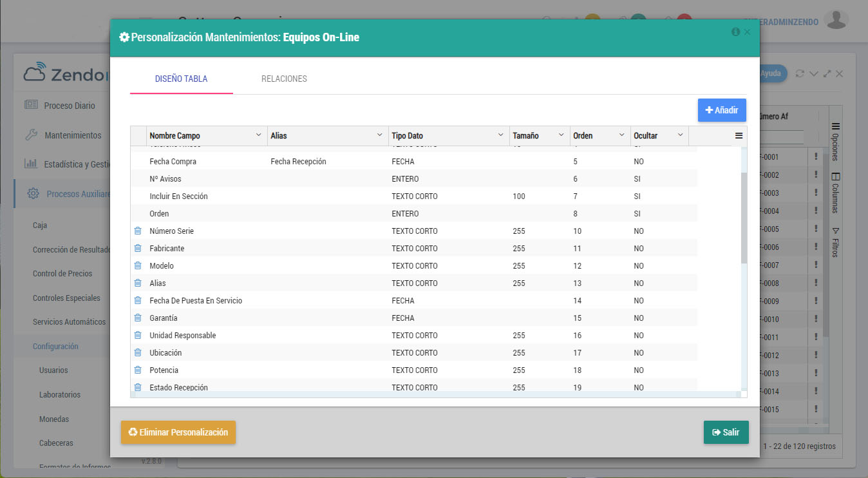This screenshot has width=868, height=478.
Task: Open Control de Precios in sidebar
Action: [x=62, y=273]
